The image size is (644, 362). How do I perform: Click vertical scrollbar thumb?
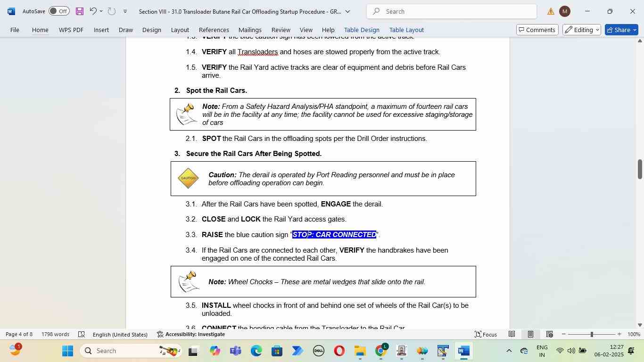click(x=640, y=169)
